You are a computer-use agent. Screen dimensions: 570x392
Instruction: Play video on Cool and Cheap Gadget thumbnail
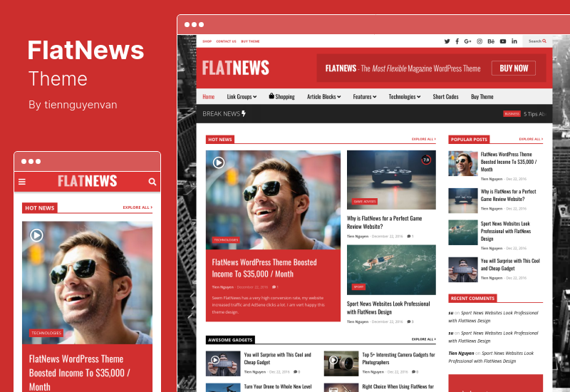pyautogui.click(x=215, y=360)
